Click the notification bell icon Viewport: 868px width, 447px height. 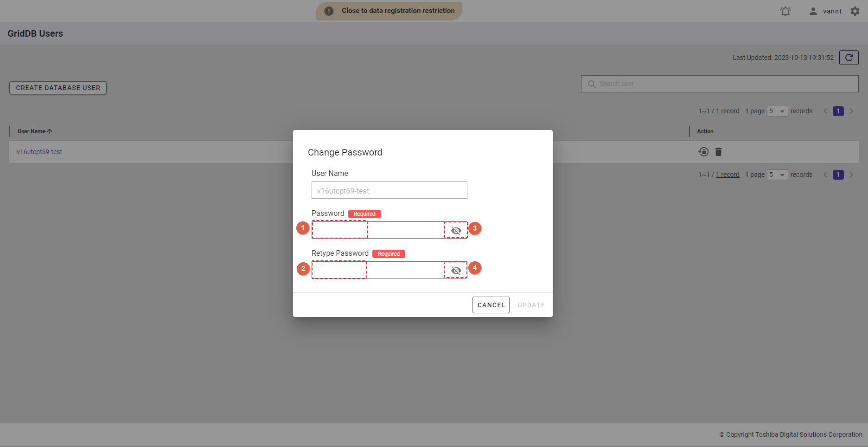(x=785, y=11)
